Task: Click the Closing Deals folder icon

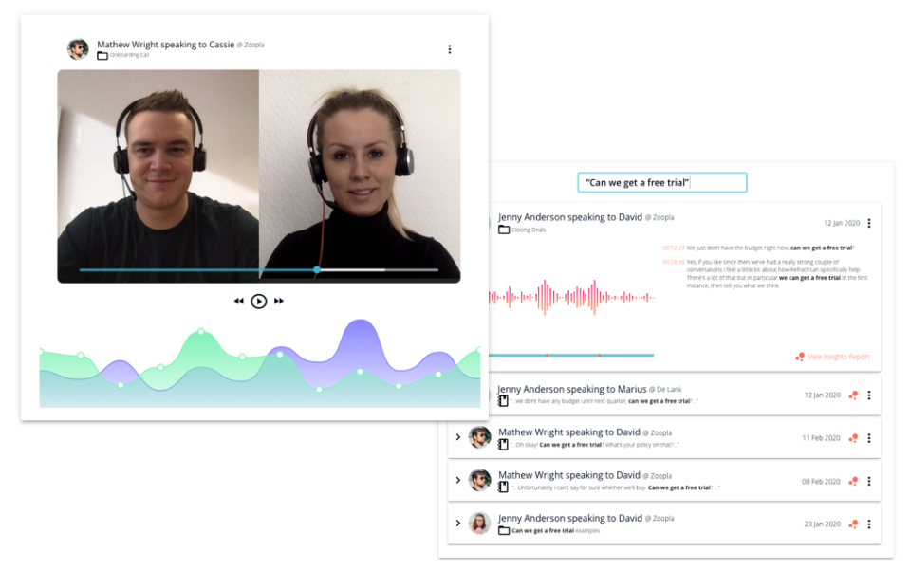Action: tap(504, 230)
